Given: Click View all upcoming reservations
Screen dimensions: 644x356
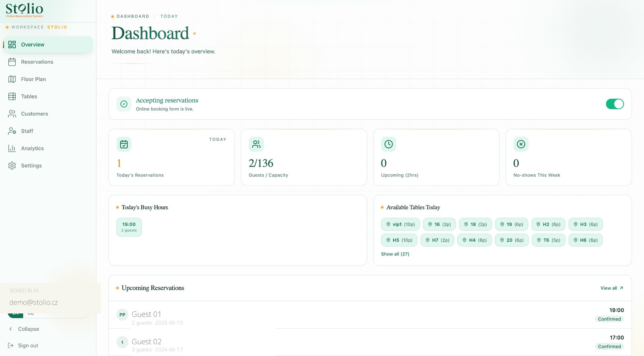Looking at the screenshot, I should pos(612,288).
